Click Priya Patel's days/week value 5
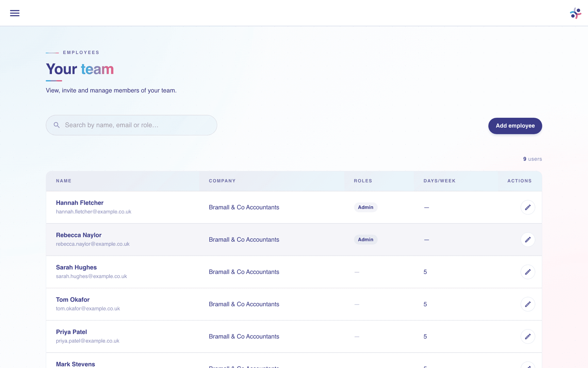The image size is (588, 368). pyautogui.click(x=425, y=337)
